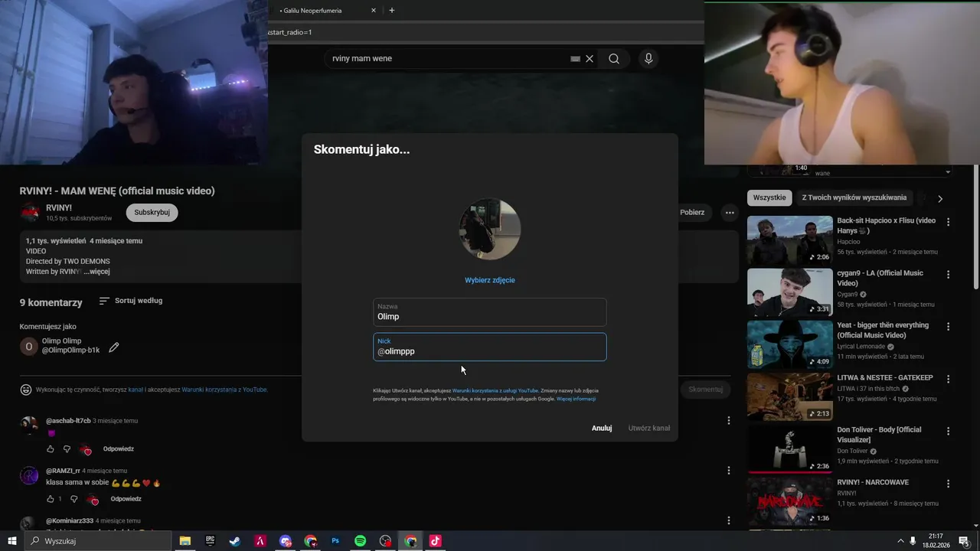The image size is (980, 551).
Task: Open a new browser tab with plus
Action: click(392, 11)
